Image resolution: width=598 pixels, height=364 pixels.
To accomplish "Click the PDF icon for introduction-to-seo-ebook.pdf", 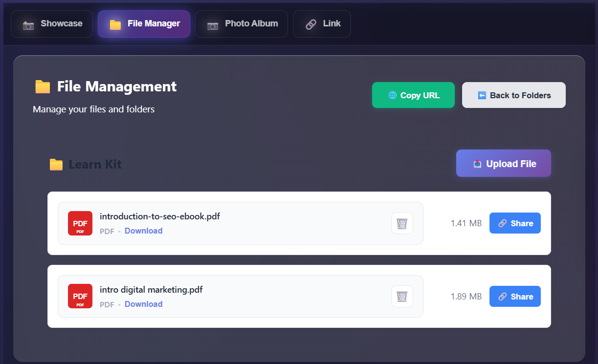I will (80, 223).
